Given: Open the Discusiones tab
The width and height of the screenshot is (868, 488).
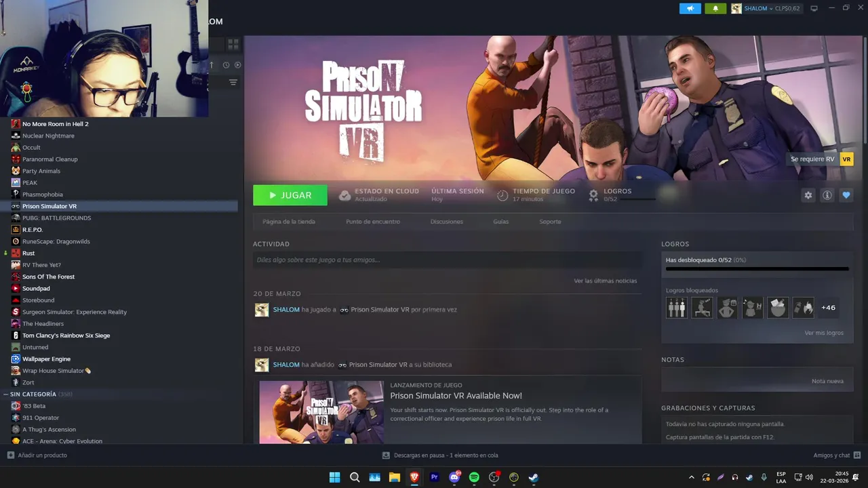Looking at the screenshot, I should tap(447, 222).
